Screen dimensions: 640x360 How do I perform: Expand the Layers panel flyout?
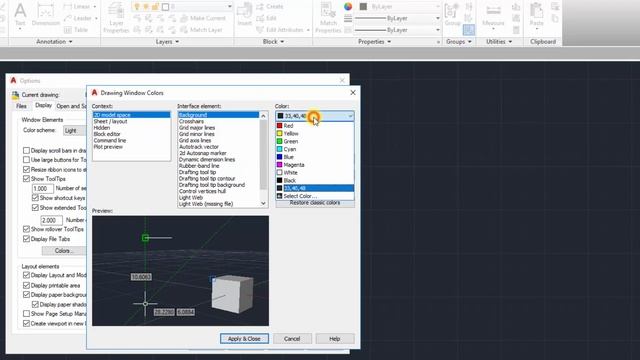click(167, 42)
